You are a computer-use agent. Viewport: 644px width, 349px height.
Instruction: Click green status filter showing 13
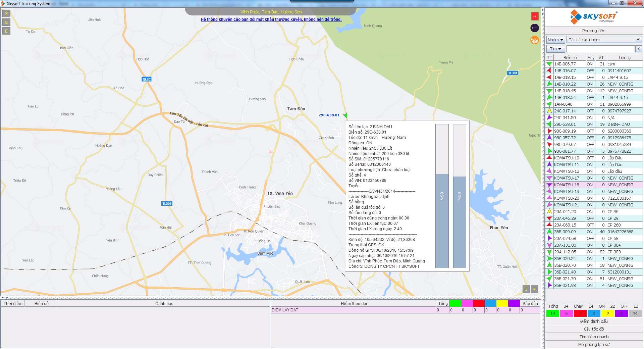(553, 313)
